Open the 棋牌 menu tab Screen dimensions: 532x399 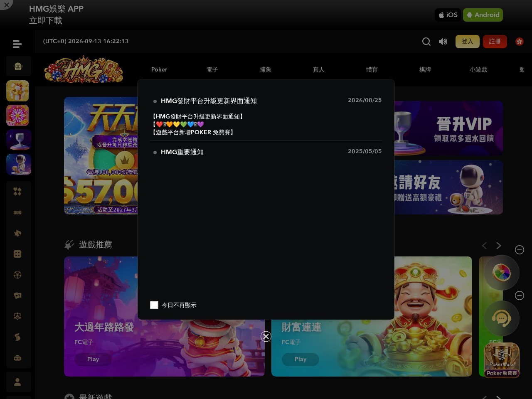pos(425,69)
